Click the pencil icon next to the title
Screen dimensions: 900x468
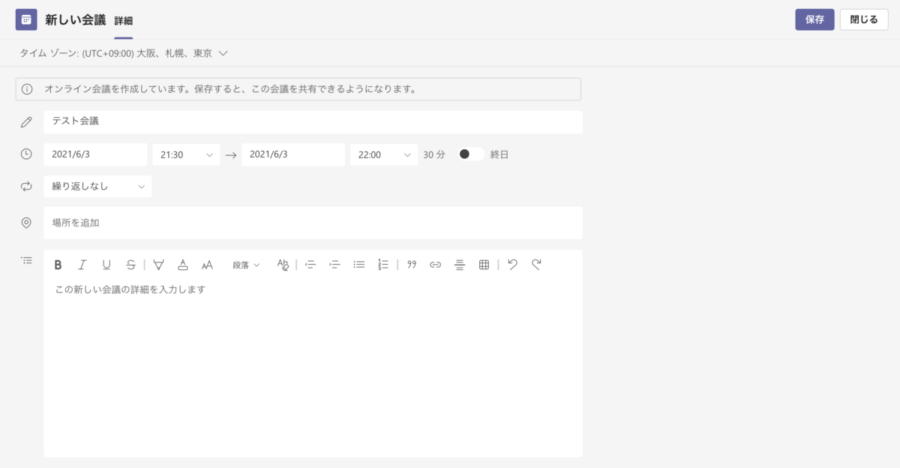26,122
